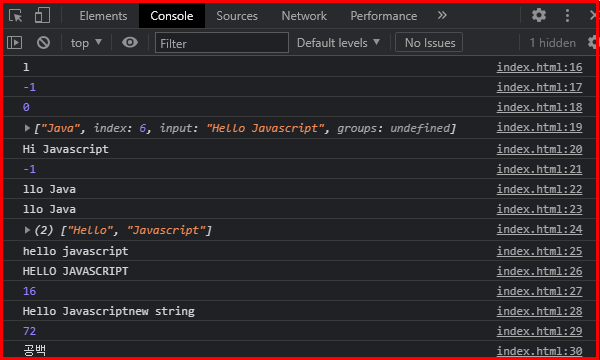Open source link index.html:27
Viewport: 600px width, 360px height.
pyautogui.click(x=539, y=291)
